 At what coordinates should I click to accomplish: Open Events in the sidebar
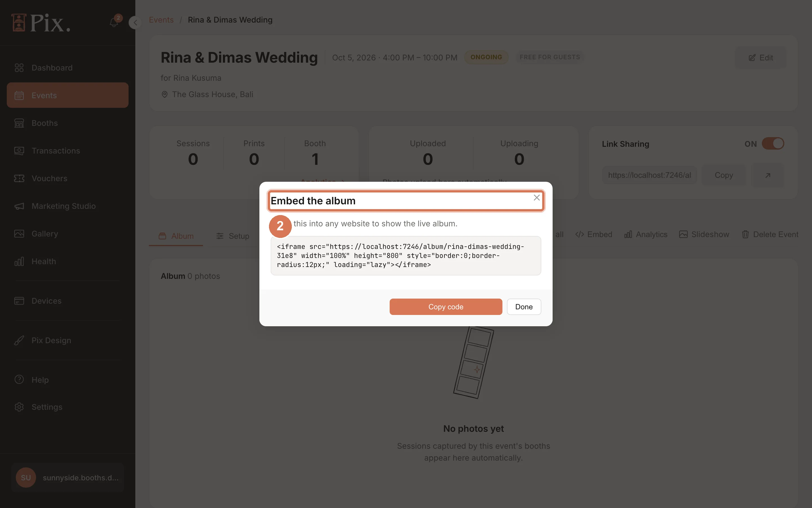[67, 95]
